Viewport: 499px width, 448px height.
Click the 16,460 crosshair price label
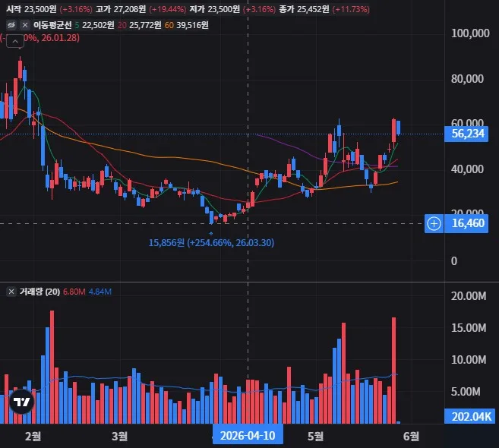tap(466, 223)
